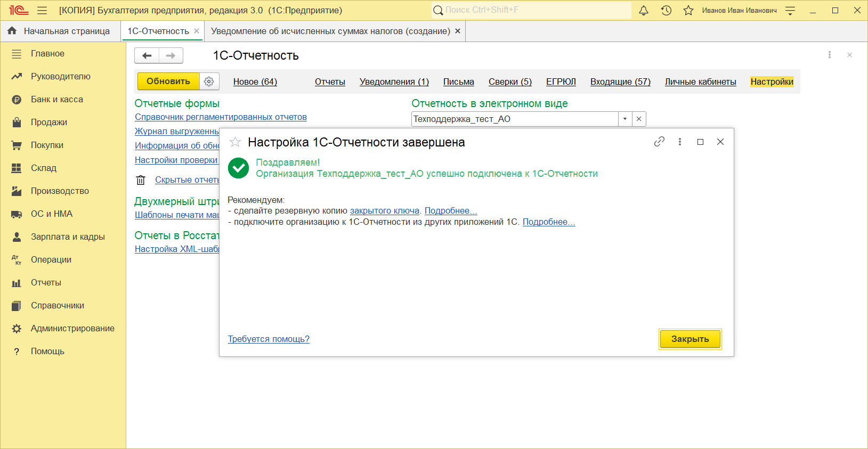Click the search field Поиск Ctrl+Shift+F
The height and width of the screenshot is (449, 868).
coord(531,10)
